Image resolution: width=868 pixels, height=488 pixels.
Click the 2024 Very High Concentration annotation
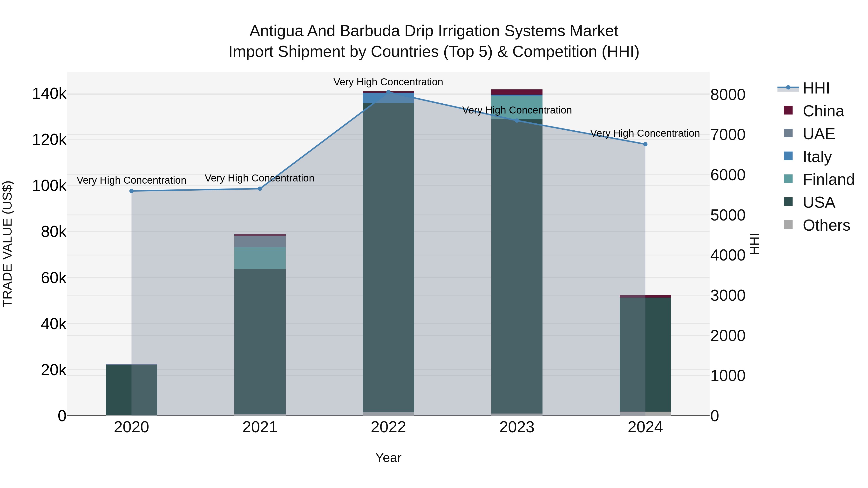point(645,133)
